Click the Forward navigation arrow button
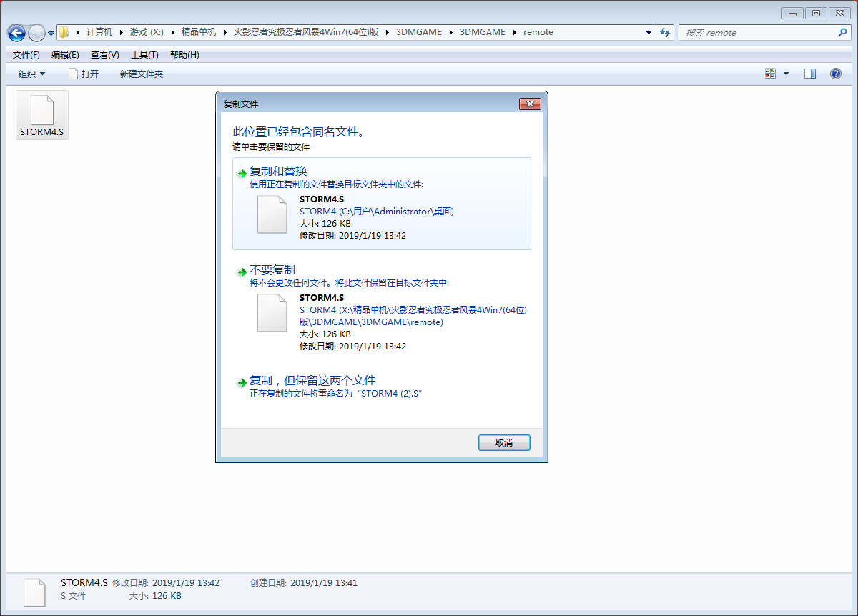The image size is (858, 616). [36, 33]
